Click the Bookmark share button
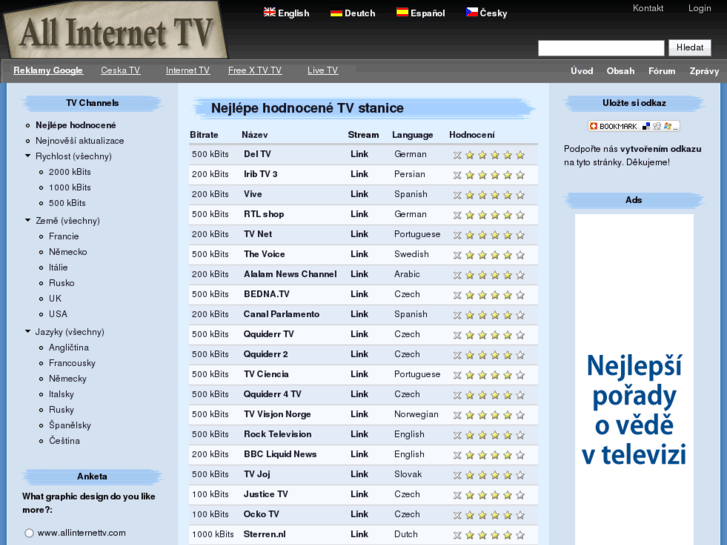The height and width of the screenshot is (545, 727). click(x=634, y=126)
